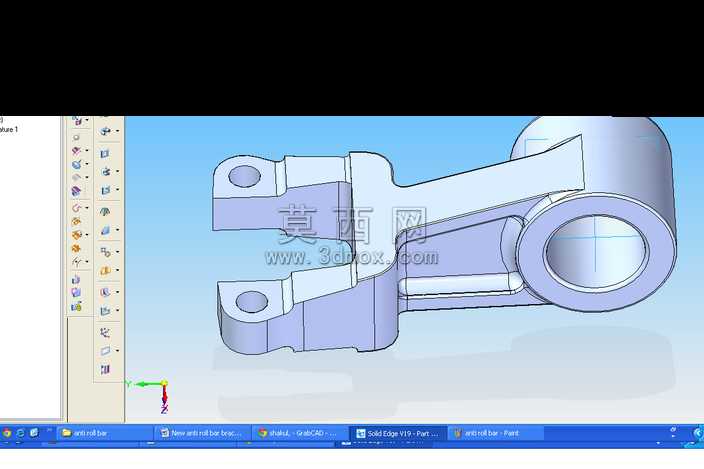Launch Chrome from the quick launch icons
The width and height of the screenshot is (704, 469).
click(6, 433)
